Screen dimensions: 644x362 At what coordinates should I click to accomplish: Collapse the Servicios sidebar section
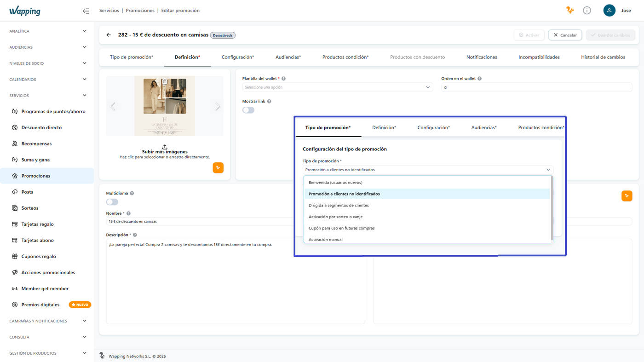[47, 96]
